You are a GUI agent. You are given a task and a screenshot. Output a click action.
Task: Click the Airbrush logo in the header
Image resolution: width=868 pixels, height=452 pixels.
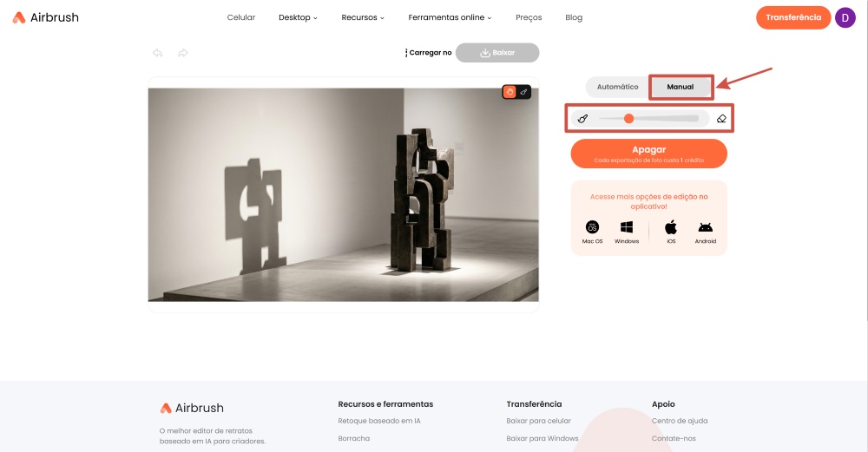point(45,17)
